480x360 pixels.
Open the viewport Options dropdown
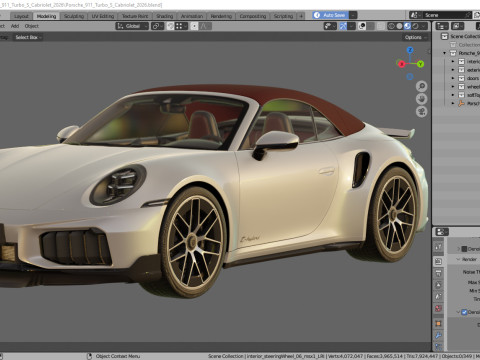tap(415, 37)
